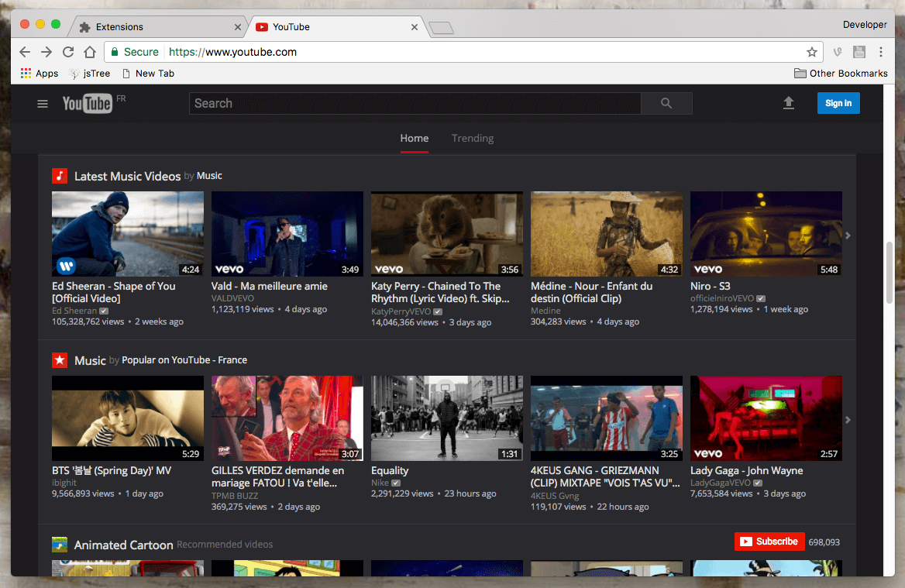The width and height of the screenshot is (905, 588).
Task: Open the YouTube hamburger guide menu
Action: [42, 104]
